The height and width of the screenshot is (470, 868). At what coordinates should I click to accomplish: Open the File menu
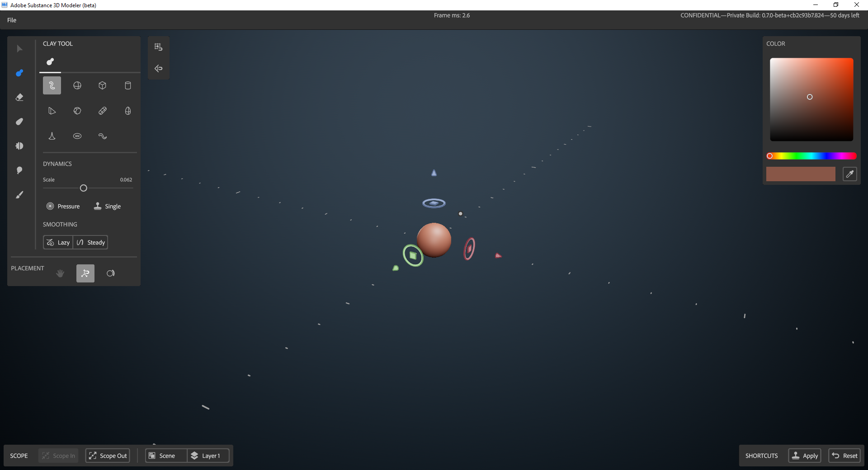[x=12, y=20]
